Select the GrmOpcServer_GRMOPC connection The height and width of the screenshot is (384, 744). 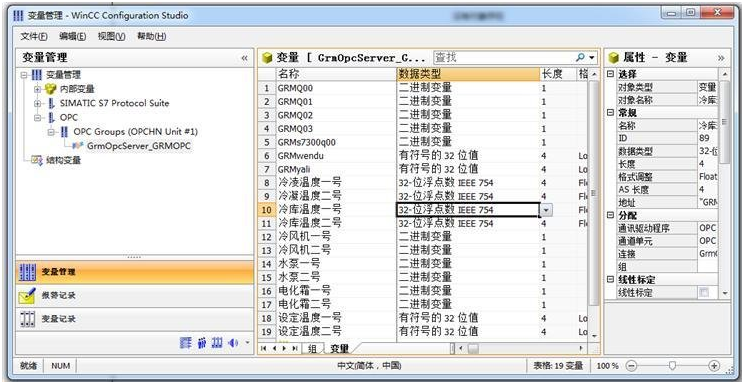(x=139, y=146)
